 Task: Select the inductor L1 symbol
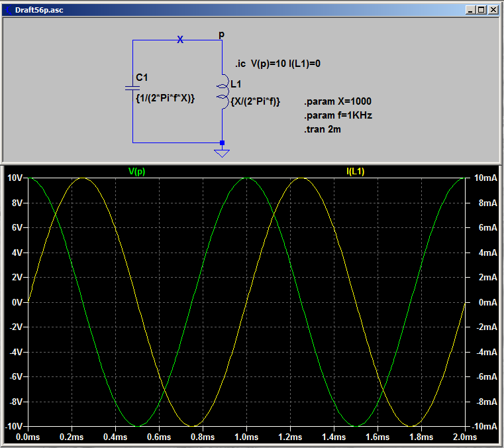click(223, 91)
